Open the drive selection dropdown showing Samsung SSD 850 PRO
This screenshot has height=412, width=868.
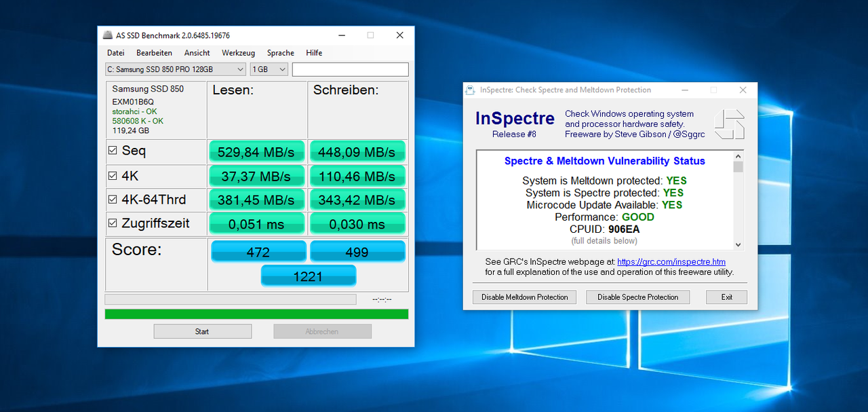[175, 69]
